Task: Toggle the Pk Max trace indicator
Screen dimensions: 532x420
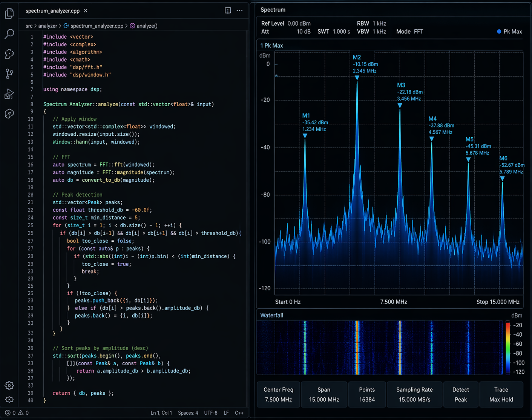Action: pos(509,32)
